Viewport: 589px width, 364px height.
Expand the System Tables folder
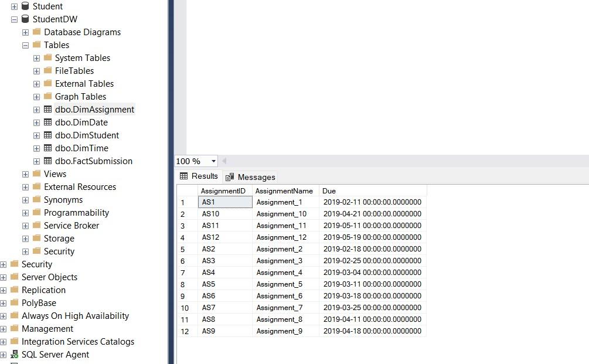coord(36,58)
